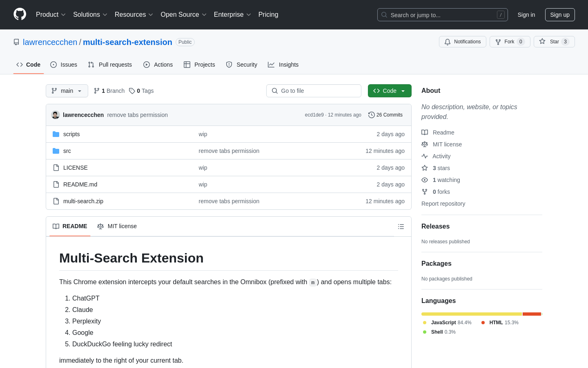The width and height of the screenshot is (588, 368).
Task: Open the Enterprise dropdown
Action: (x=232, y=15)
